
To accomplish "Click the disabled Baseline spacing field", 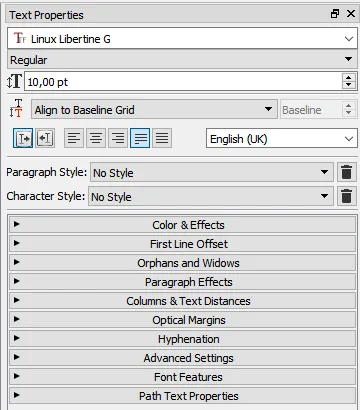I will tap(311, 109).
